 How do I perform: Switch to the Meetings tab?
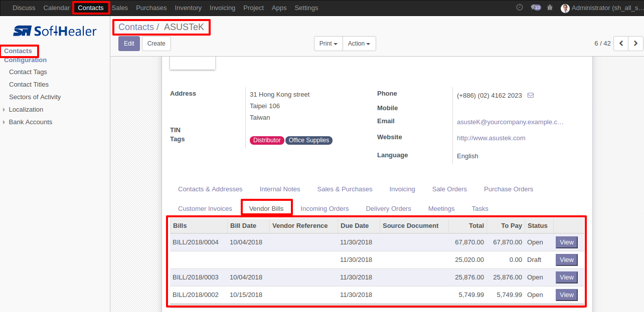click(441, 209)
